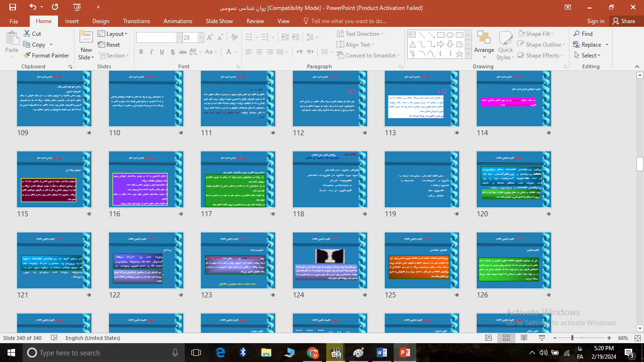Open Slide Sorter view from status bar

[x=506, y=338]
